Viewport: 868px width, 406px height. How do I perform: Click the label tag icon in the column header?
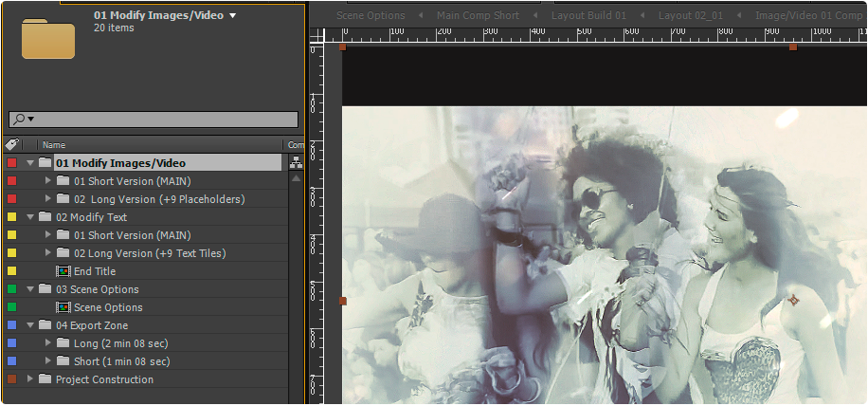pyautogui.click(x=12, y=144)
